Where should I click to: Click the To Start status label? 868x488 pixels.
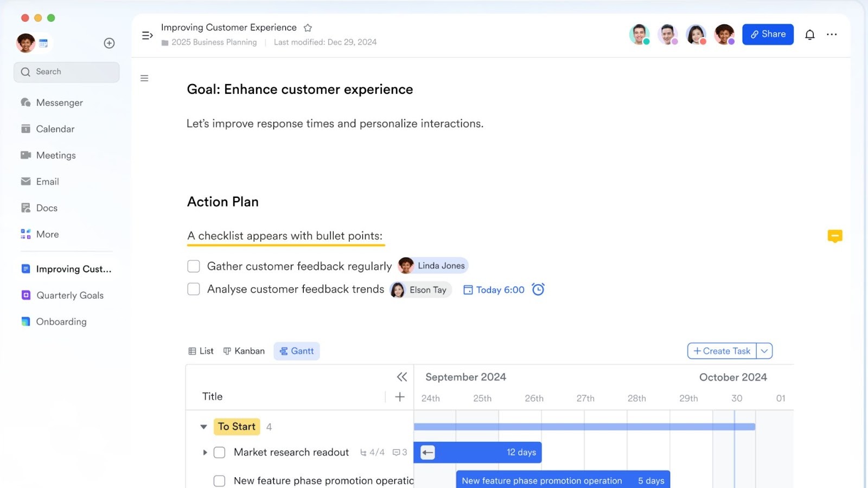click(237, 427)
